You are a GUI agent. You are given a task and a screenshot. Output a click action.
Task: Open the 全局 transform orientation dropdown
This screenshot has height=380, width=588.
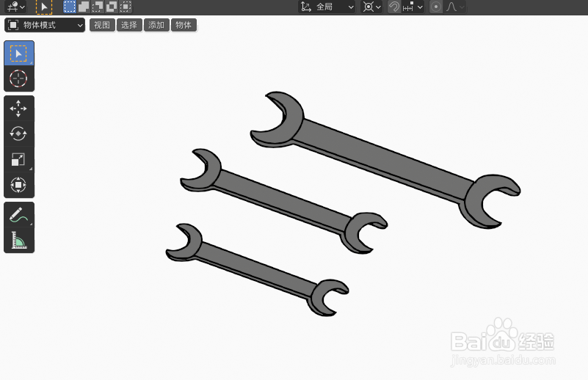(327, 7)
